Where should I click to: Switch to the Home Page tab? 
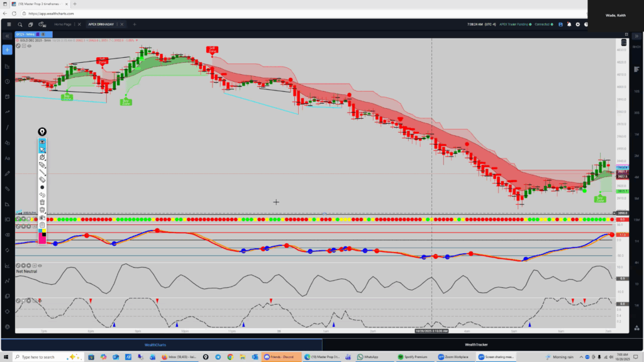[63, 25]
